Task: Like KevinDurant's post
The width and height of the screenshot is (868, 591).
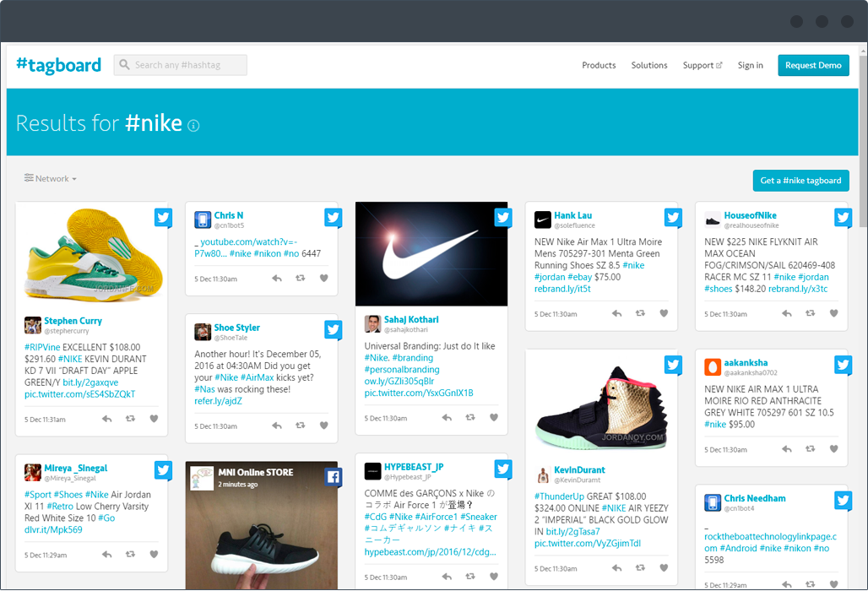Action: point(664,568)
